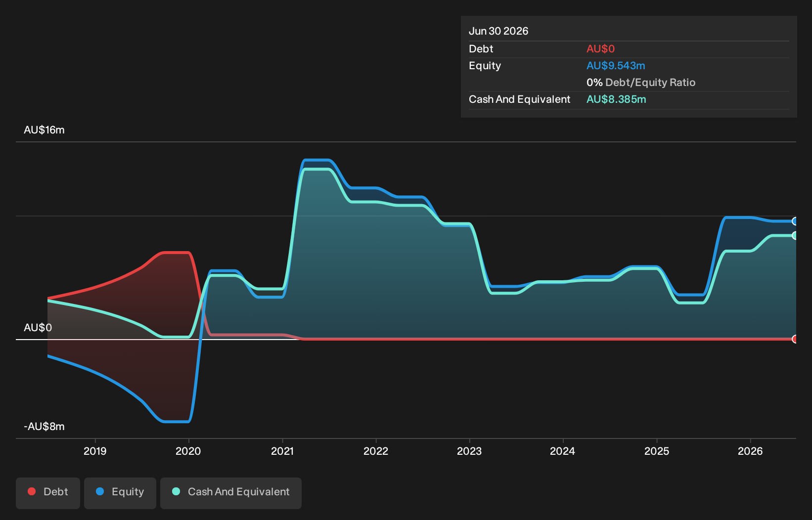Select the 2023 x-axis label
The width and height of the screenshot is (812, 520).
tap(469, 451)
